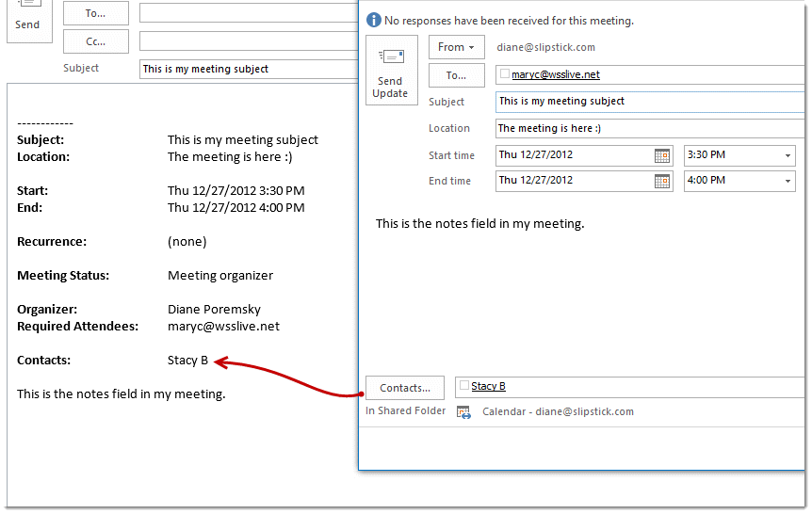The height and width of the screenshot is (514, 812).
Task: Click the To... button in the email window
Action: click(95, 13)
